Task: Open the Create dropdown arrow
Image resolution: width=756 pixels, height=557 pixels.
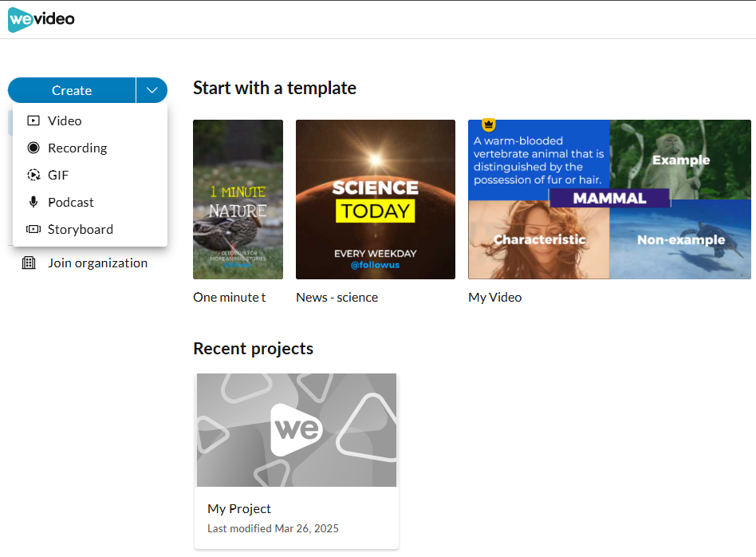Action: 151,90
